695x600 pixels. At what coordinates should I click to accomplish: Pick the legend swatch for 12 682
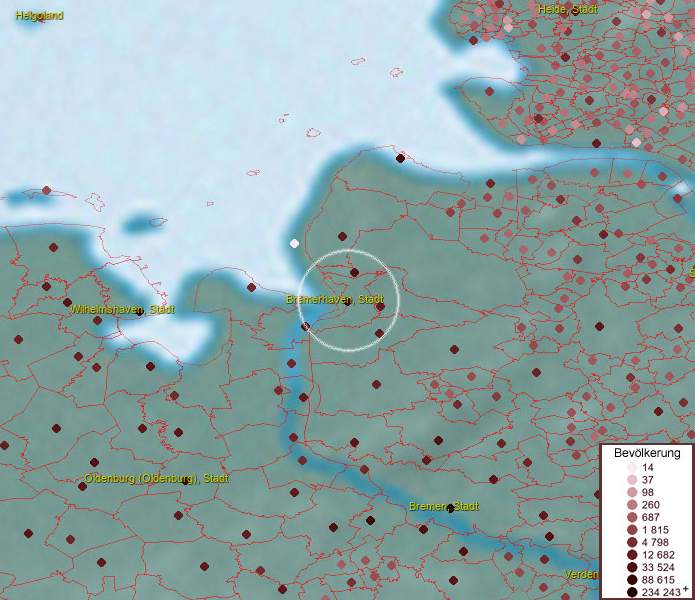(x=632, y=555)
